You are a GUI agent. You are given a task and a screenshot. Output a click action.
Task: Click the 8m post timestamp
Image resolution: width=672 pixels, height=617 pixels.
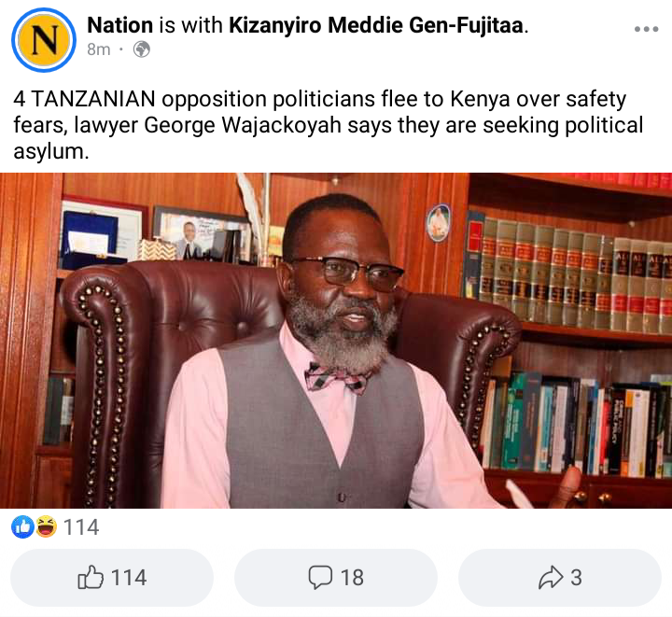tap(99, 49)
